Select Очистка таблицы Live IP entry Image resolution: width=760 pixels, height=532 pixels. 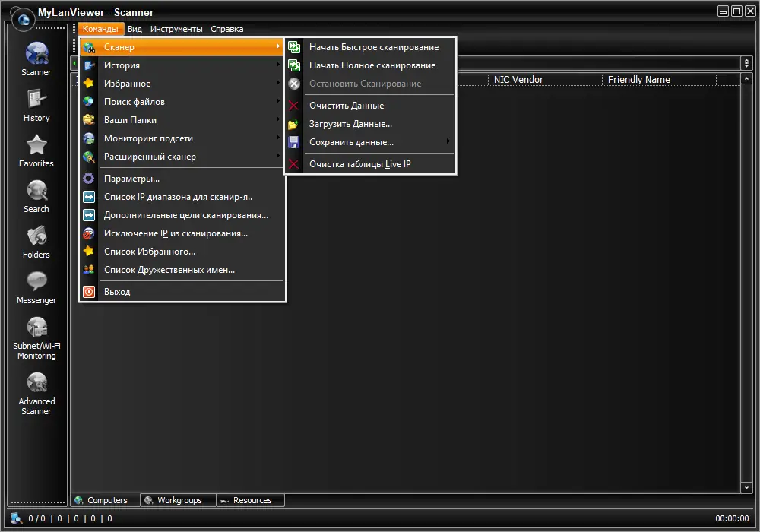[x=370, y=164]
